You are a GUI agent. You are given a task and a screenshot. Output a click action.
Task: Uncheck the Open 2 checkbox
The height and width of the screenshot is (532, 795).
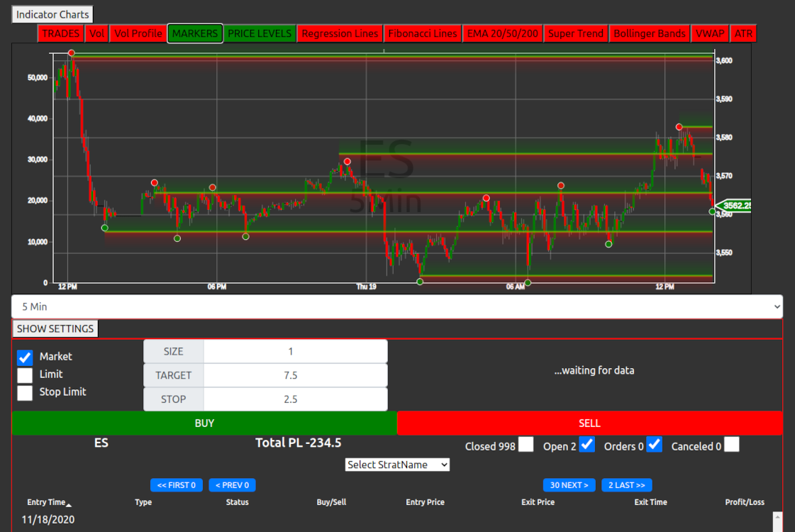coord(586,445)
